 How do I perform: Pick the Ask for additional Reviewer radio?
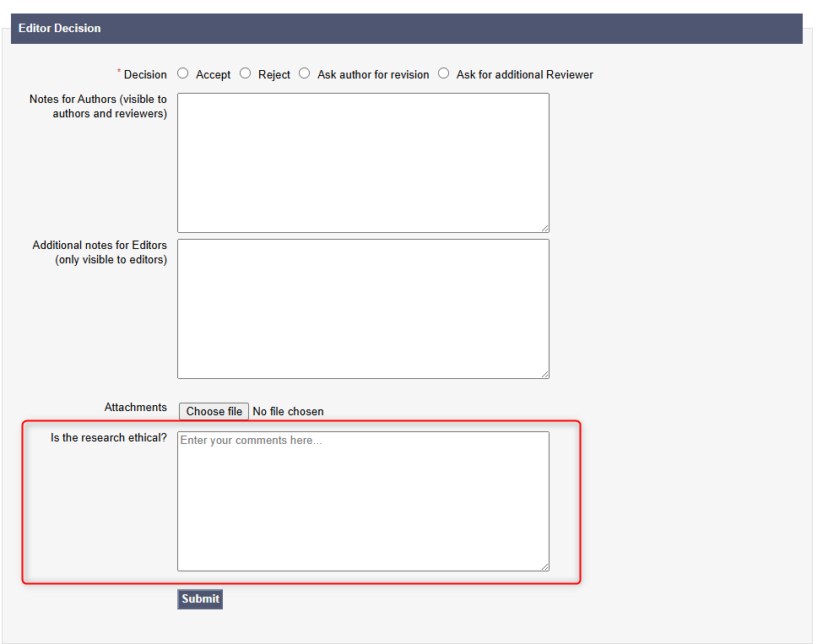(x=444, y=73)
